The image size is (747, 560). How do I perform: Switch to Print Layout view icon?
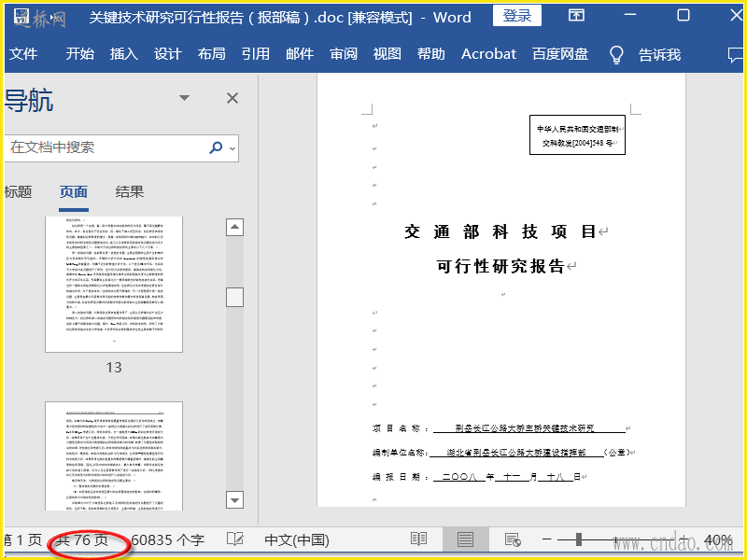[465, 539]
